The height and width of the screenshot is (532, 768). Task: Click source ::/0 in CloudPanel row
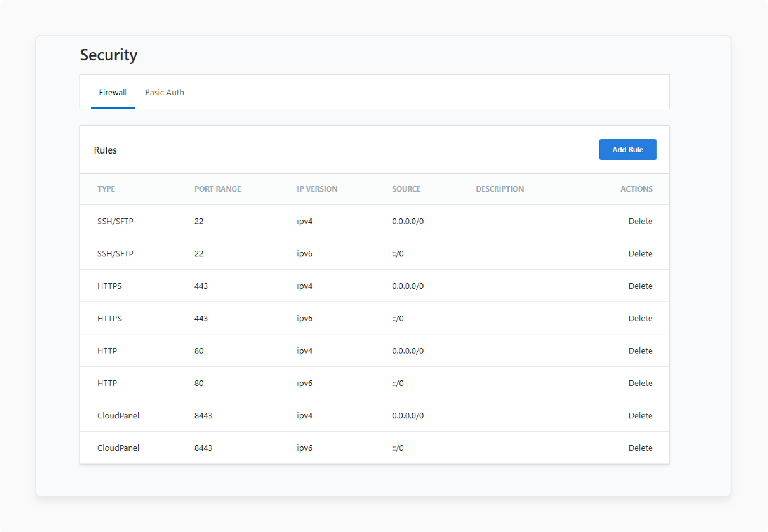pos(398,448)
